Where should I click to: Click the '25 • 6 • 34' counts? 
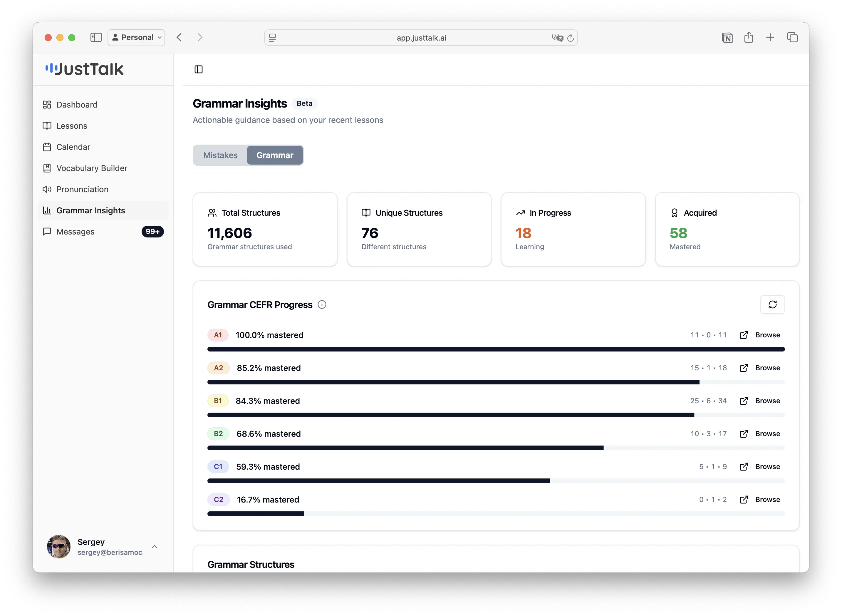click(709, 401)
